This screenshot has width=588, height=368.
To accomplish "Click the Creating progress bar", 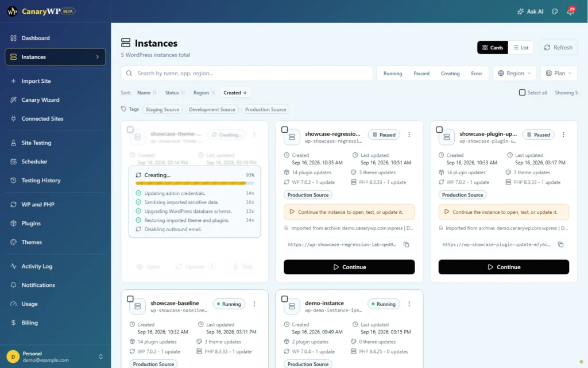I will 195,183.
